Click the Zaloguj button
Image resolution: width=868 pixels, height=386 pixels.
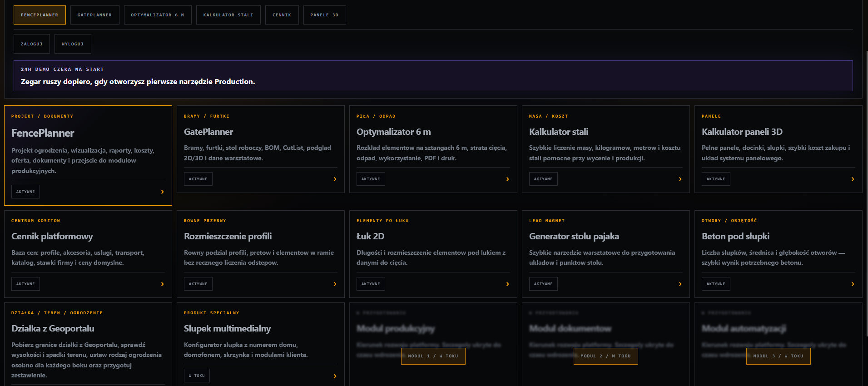pyautogui.click(x=32, y=44)
